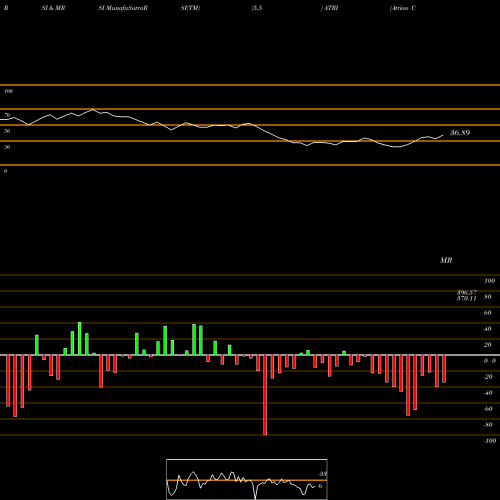Click the MR axis label -20
This screenshot has height=500, width=500.
[x=488, y=377]
